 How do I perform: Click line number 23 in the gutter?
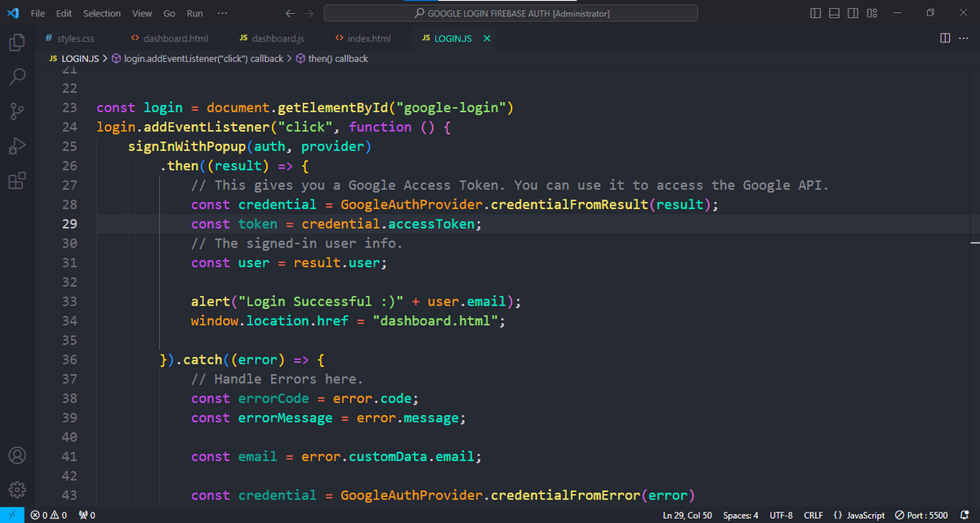pyautogui.click(x=69, y=108)
